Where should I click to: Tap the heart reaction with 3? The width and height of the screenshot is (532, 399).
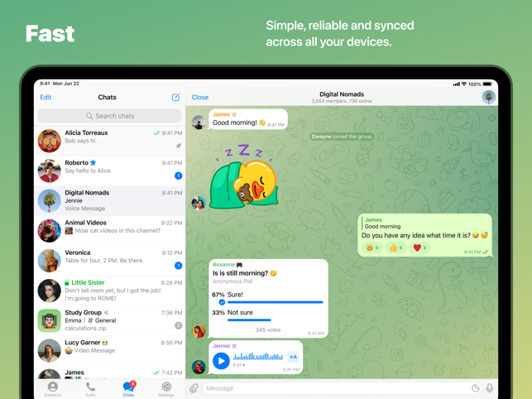[419, 248]
